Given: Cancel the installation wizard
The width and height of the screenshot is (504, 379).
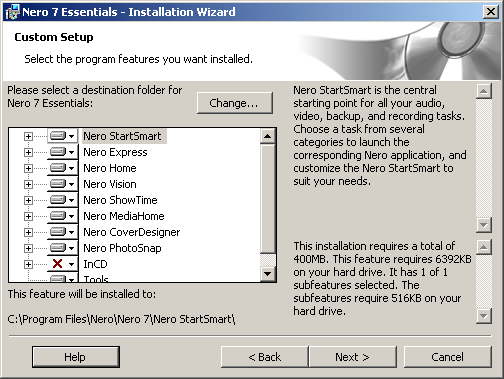Looking at the screenshot, I should (x=447, y=357).
